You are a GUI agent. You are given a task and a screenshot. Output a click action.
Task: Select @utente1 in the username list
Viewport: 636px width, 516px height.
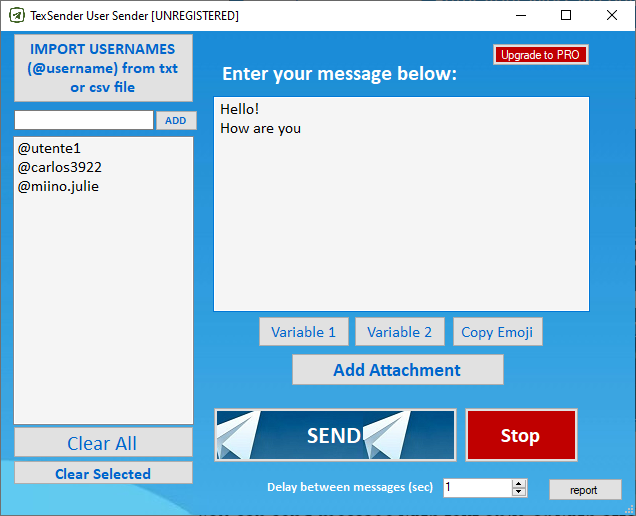coord(49,148)
